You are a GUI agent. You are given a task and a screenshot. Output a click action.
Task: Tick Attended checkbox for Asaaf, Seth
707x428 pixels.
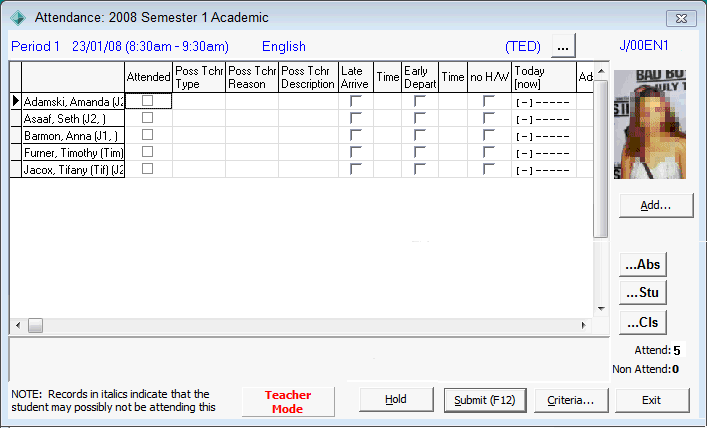(x=147, y=118)
